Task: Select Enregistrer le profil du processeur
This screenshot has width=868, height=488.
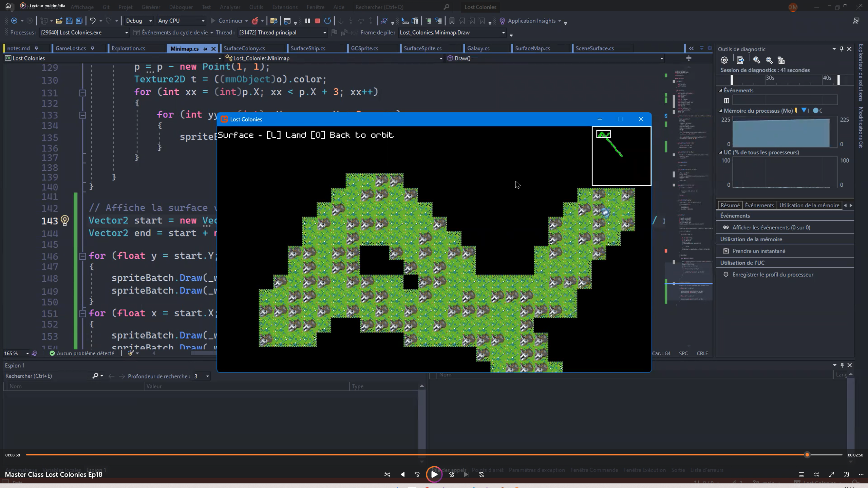Action: click(x=773, y=275)
